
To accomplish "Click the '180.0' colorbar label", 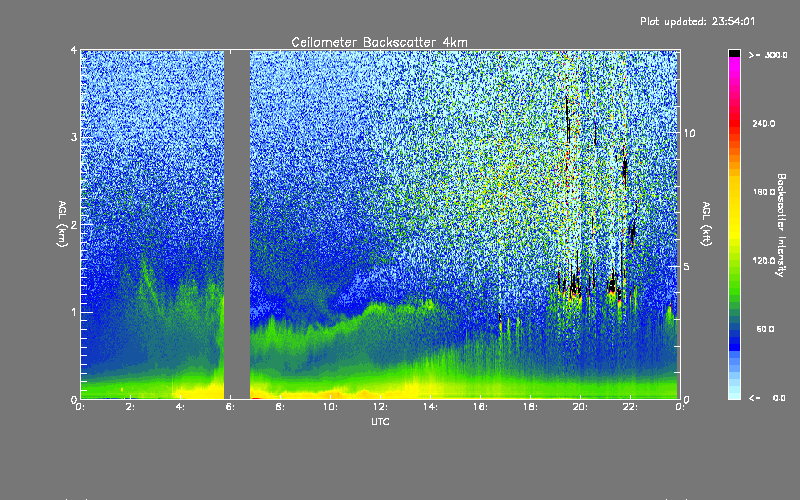I will tap(764, 192).
